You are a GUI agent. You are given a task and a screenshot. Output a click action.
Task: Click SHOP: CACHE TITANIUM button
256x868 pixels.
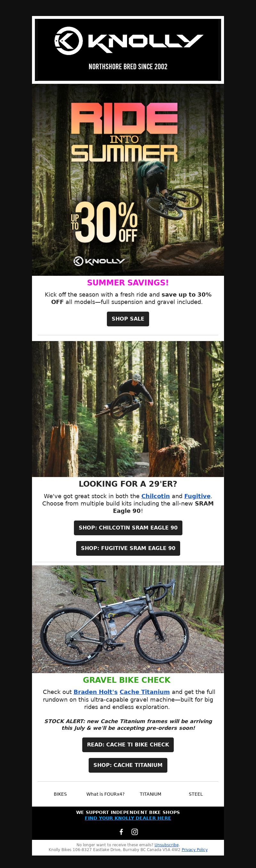tap(128, 765)
